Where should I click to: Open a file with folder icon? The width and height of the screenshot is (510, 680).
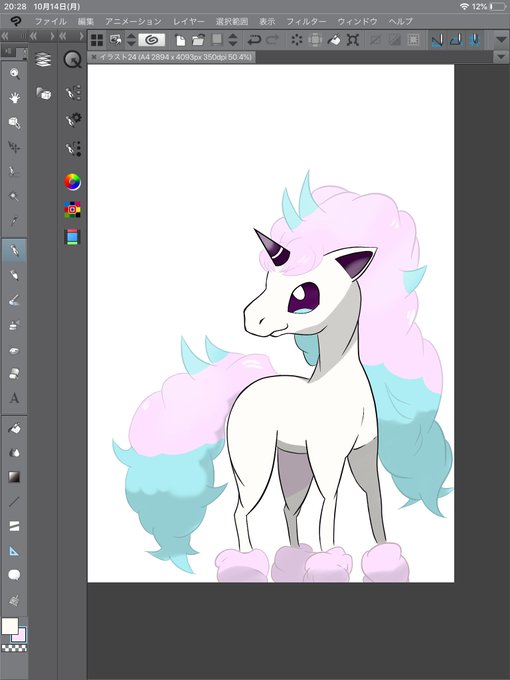point(198,40)
